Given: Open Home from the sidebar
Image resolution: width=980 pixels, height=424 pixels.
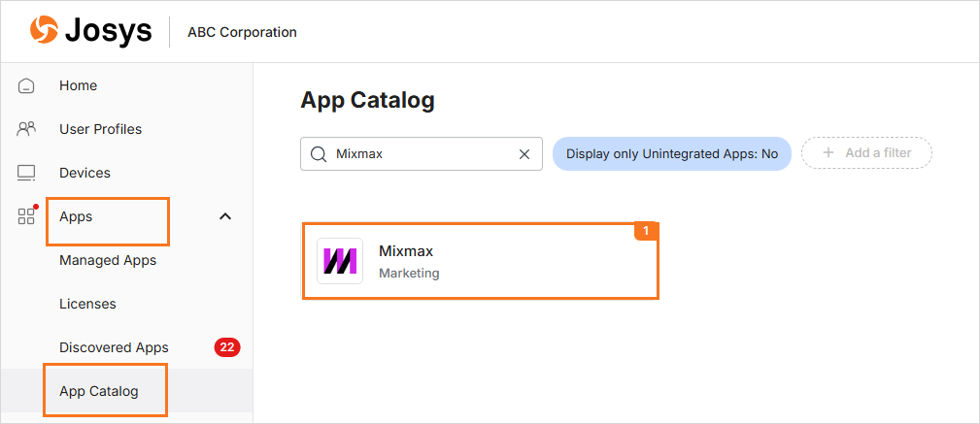Looking at the screenshot, I should pos(78,85).
